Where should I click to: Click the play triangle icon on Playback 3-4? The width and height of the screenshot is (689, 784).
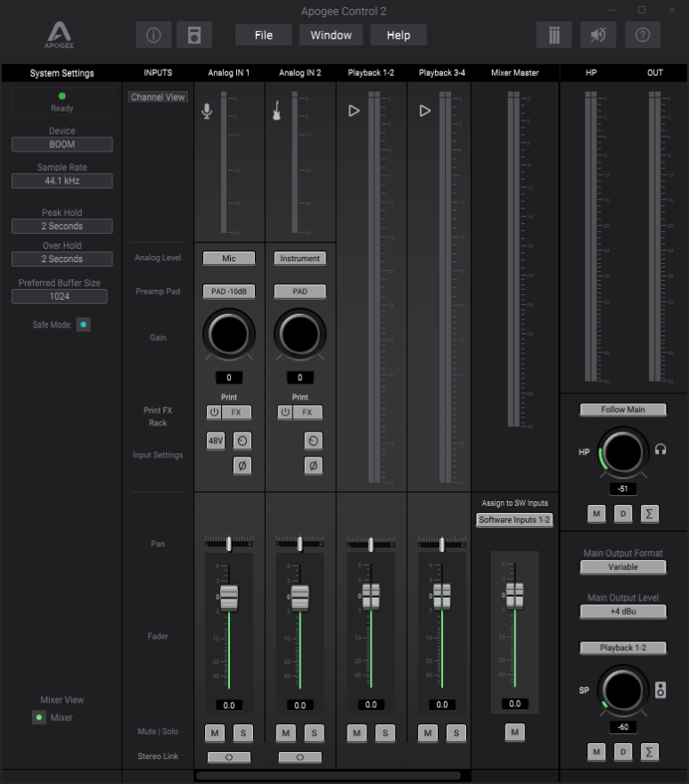coord(424,111)
